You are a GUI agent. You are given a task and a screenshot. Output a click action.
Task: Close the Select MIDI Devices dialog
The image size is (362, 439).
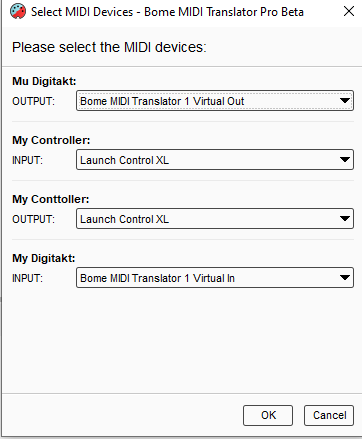pos(349,11)
